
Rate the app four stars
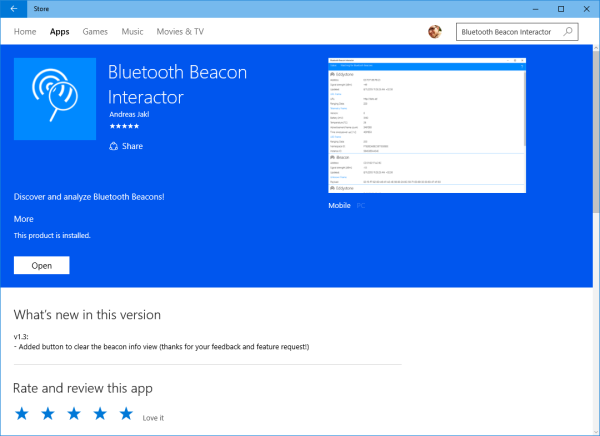coord(100,413)
